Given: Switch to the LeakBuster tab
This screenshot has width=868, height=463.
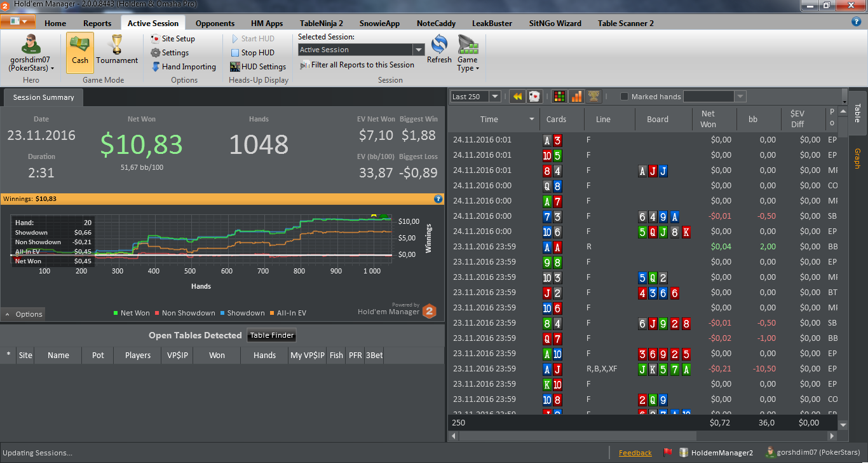Looking at the screenshot, I should (492, 24).
